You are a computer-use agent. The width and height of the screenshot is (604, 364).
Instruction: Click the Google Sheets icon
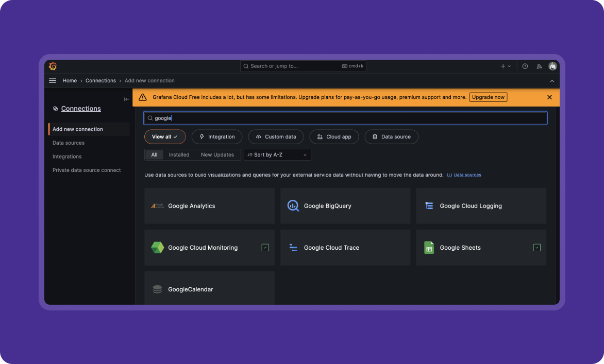[x=429, y=248]
